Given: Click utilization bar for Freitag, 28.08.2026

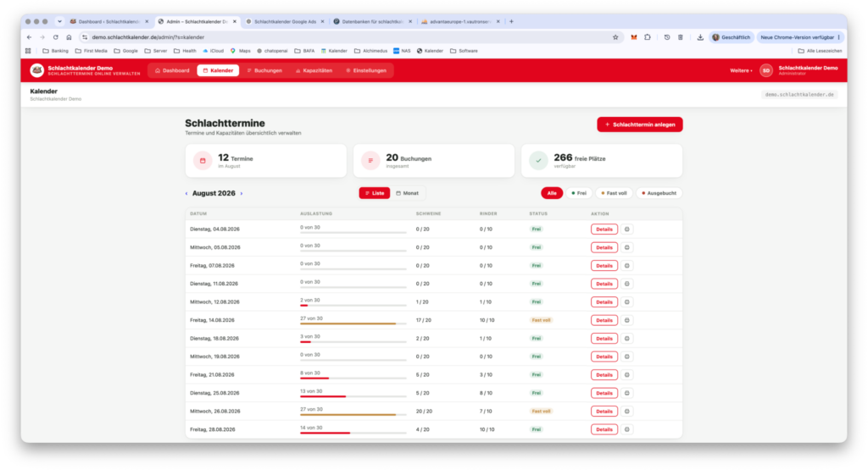Looking at the screenshot, I should 353,433.
